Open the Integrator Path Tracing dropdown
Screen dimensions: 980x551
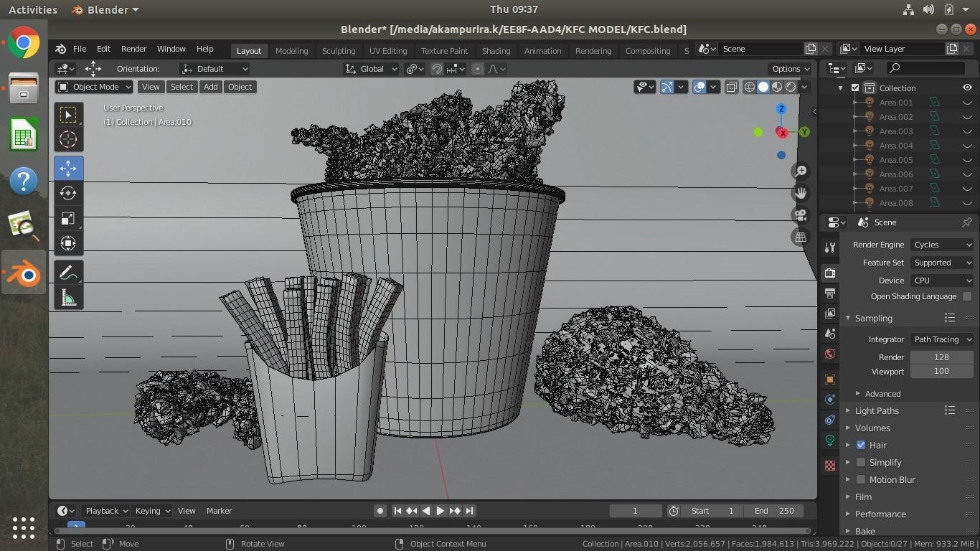(942, 339)
